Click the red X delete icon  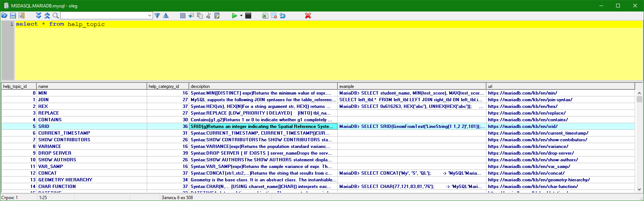coord(308,16)
